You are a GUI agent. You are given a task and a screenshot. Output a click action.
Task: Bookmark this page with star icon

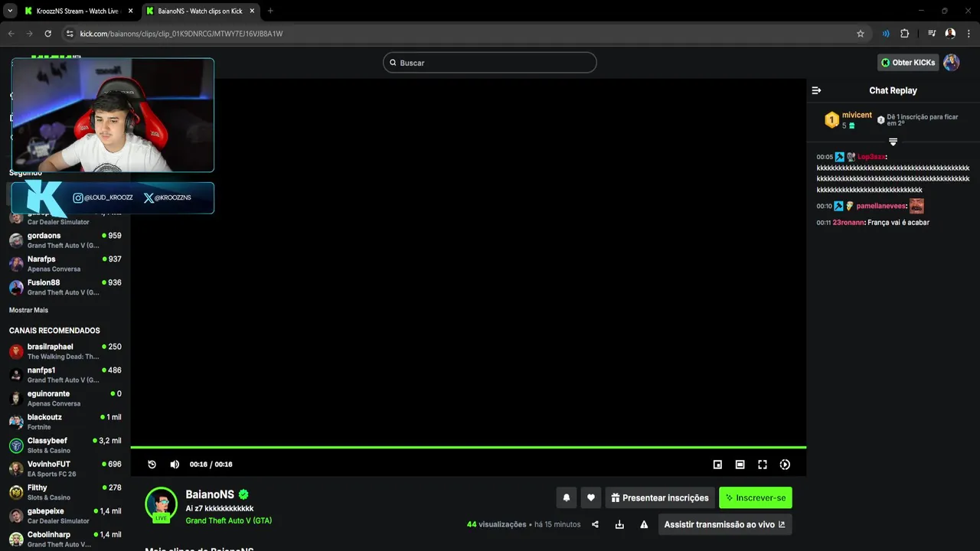861,34
